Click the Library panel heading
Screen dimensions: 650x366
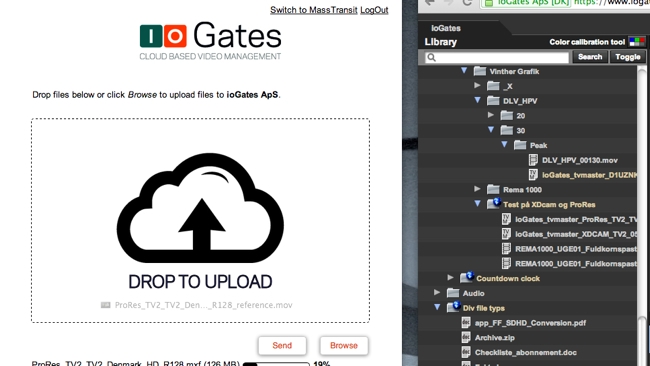point(440,42)
